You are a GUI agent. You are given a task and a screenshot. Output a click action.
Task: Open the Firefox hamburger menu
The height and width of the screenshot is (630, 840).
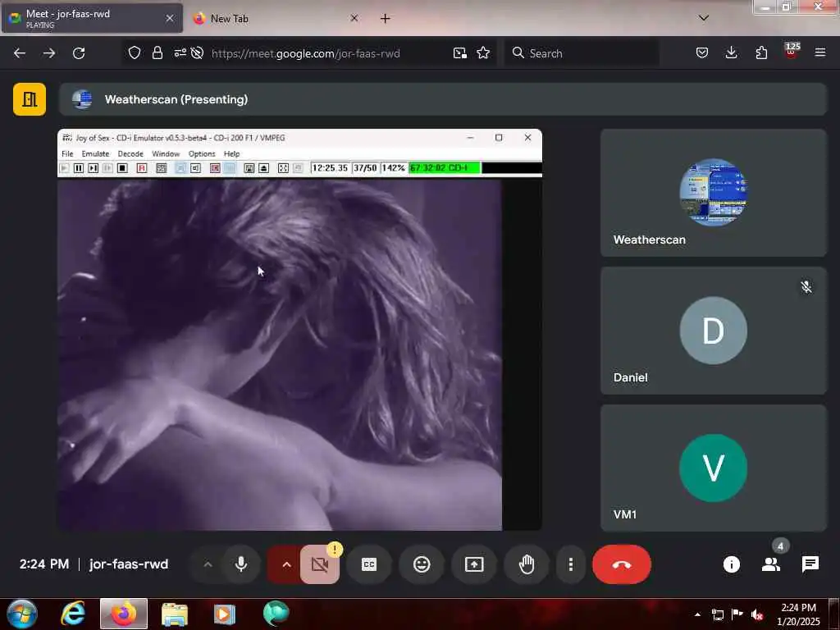pyautogui.click(x=820, y=52)
